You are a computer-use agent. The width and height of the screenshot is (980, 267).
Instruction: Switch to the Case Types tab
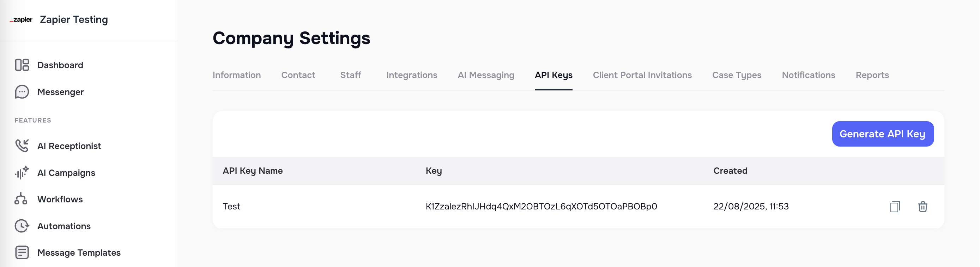pyautogui.click(x=737, y=75)
